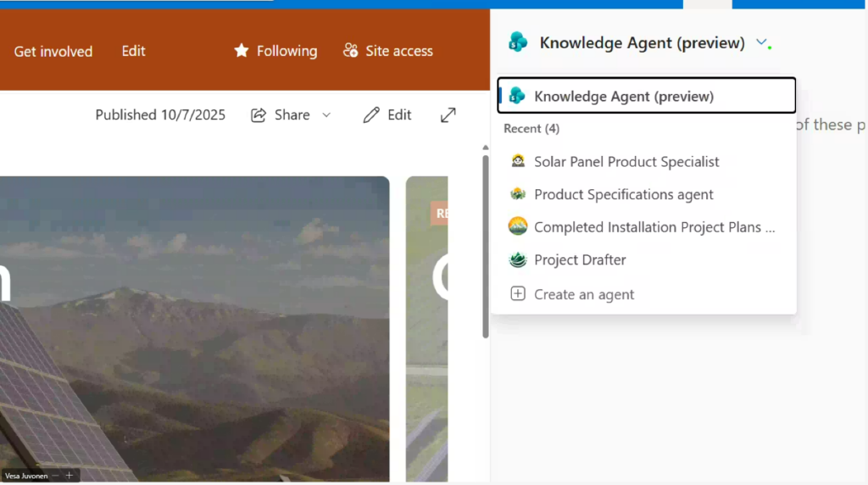Click Edit in the orange navigation bar
Viewport: 868px width, 485px height.
tap(133, 51)
